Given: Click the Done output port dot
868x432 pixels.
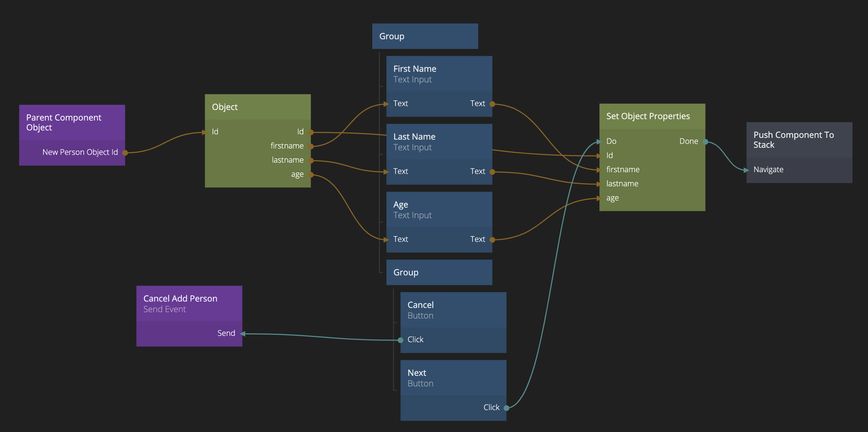Looking at the screenshot, I should pyautogui.click(x=705, y=142).
